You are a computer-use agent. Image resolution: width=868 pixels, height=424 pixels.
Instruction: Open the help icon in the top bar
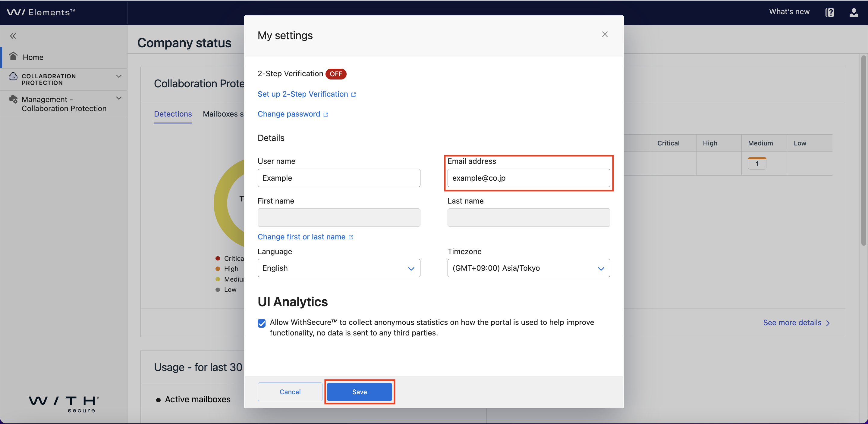830,12
